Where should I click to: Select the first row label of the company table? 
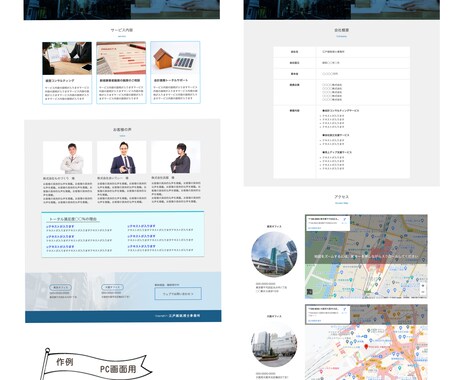pos(294,52)
